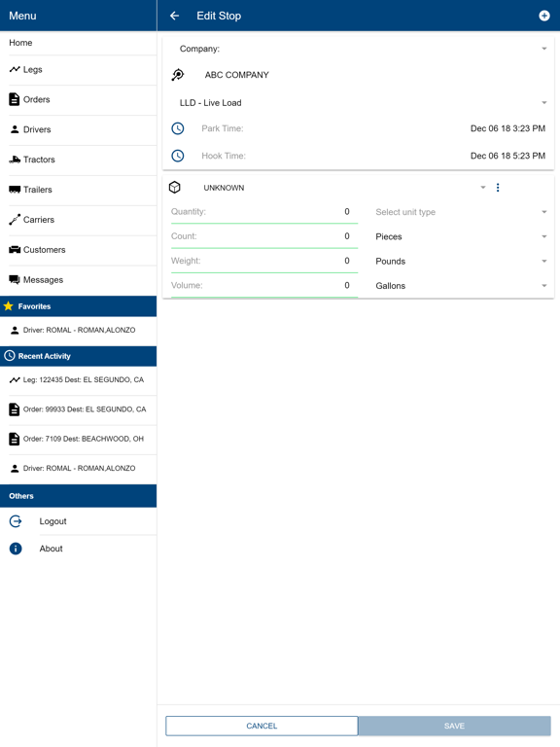
Task: Open Customers from the menu
Action: tap(78, 250)
